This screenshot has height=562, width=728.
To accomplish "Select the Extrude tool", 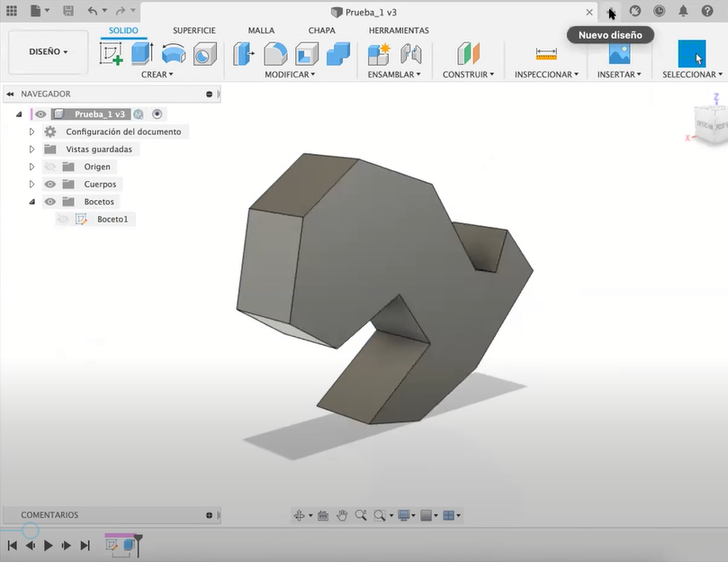I will tap(142, 53).
